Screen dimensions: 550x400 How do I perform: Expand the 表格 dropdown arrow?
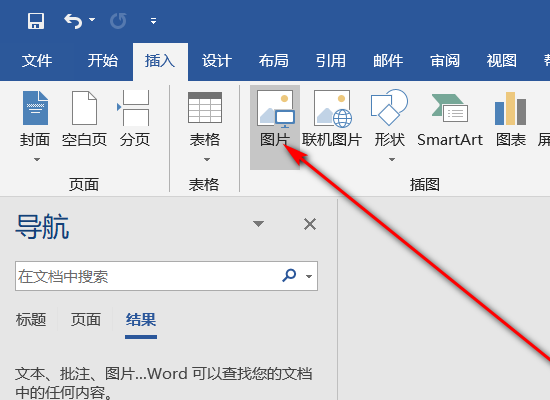(207, 160)
